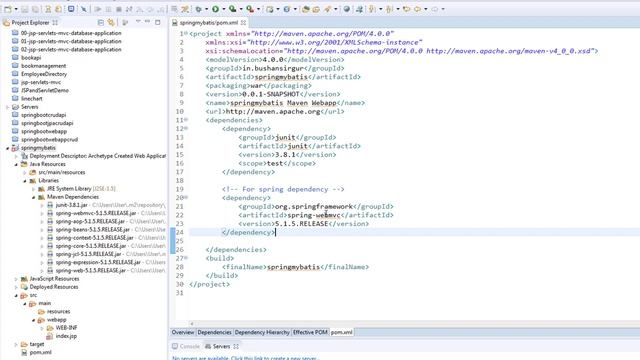Open the Forward history dropdown arrow
Viewport: 640px width, 360px height.
pyautogui.click(x=443, y=9)
